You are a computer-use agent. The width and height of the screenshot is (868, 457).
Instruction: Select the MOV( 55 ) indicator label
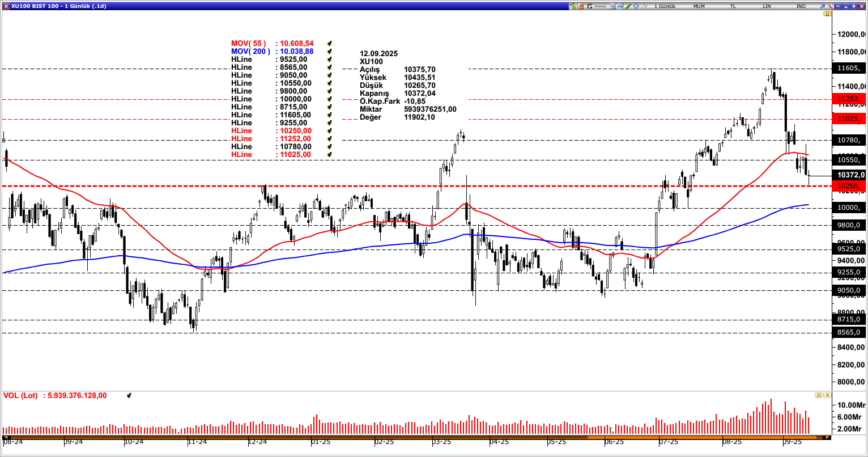[x=248, y=44]
